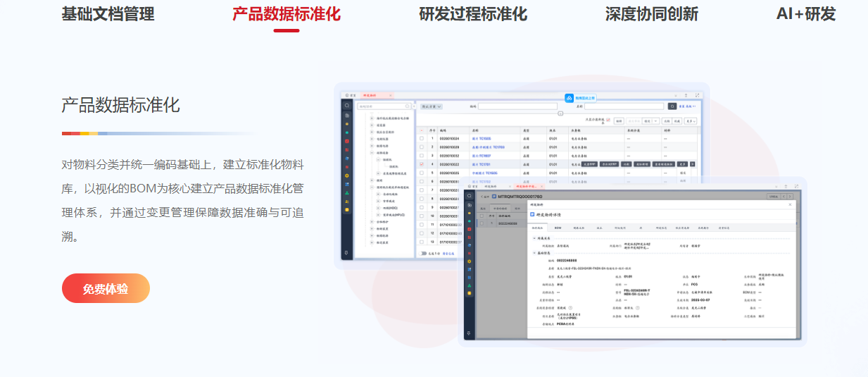Viewport: 868px width, 377px height.
Task: Click the pin icon at detail window sidebar bottom
Action: 470,333
